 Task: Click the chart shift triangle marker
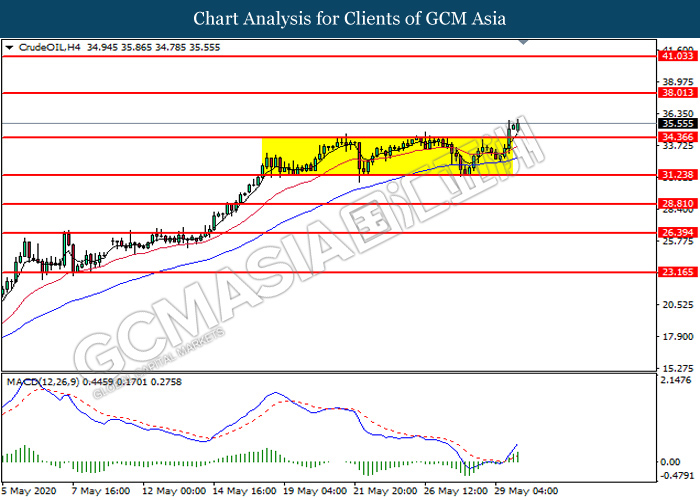(x=523, y=42)
